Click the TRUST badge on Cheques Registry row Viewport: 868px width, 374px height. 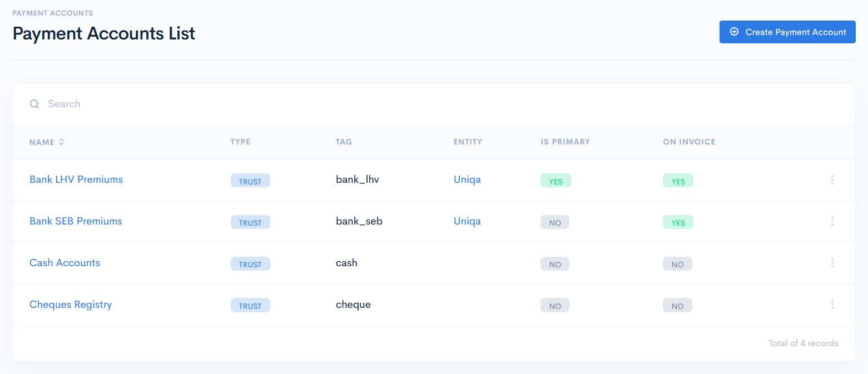pyautogui.click(x=250, y=305)
